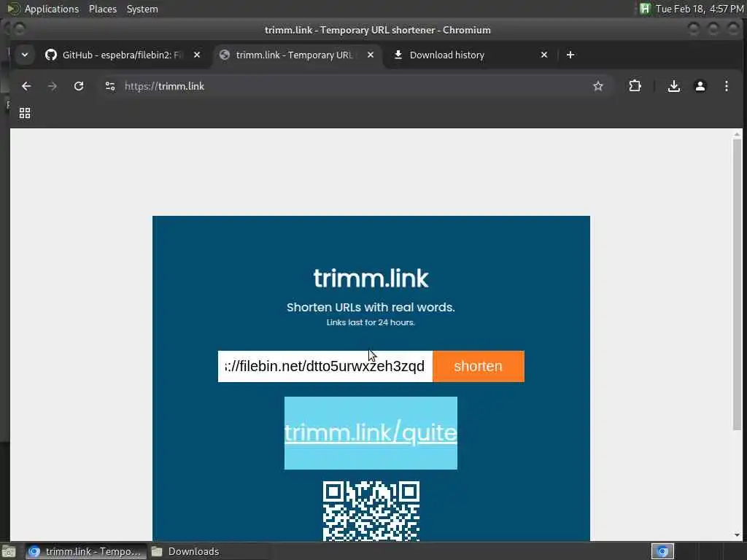This screenshot has width=747, height=560.
Task: Click the forward navigation arrow
Action: 53,86
